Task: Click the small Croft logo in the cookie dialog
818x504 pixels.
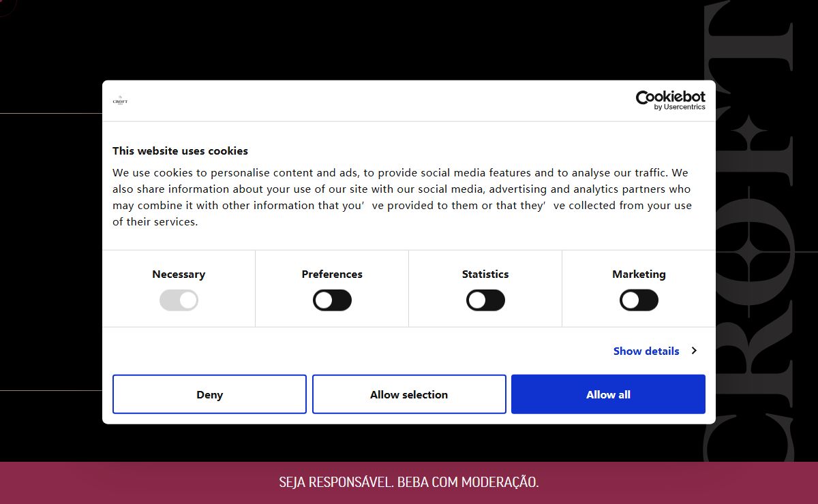Action: point(120,101)
